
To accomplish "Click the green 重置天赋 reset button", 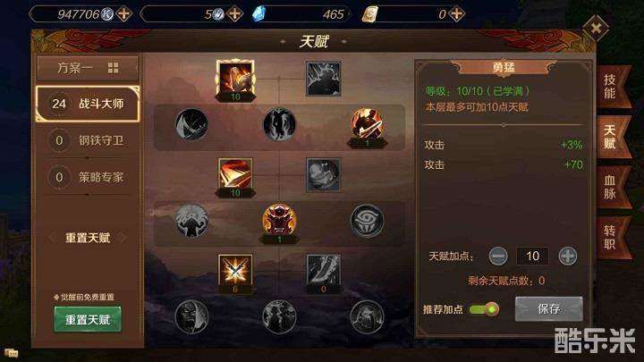I will click(x=88, y=319).
